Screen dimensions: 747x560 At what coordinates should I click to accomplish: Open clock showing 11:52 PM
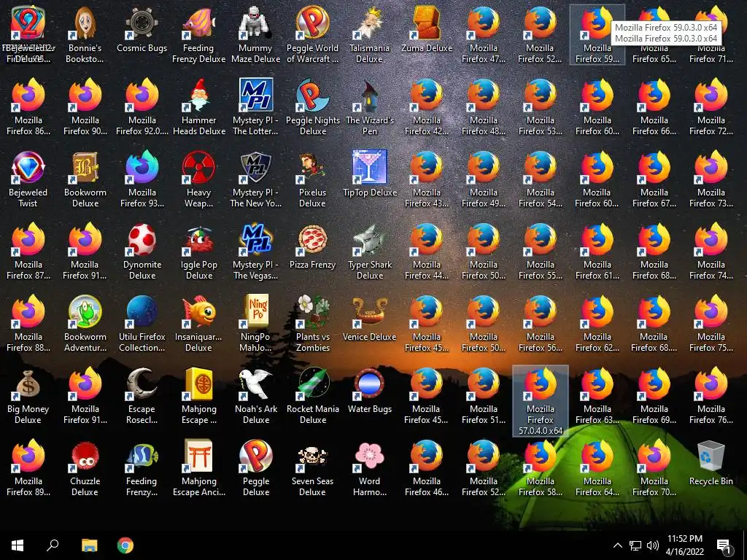[x=684, y=545]
